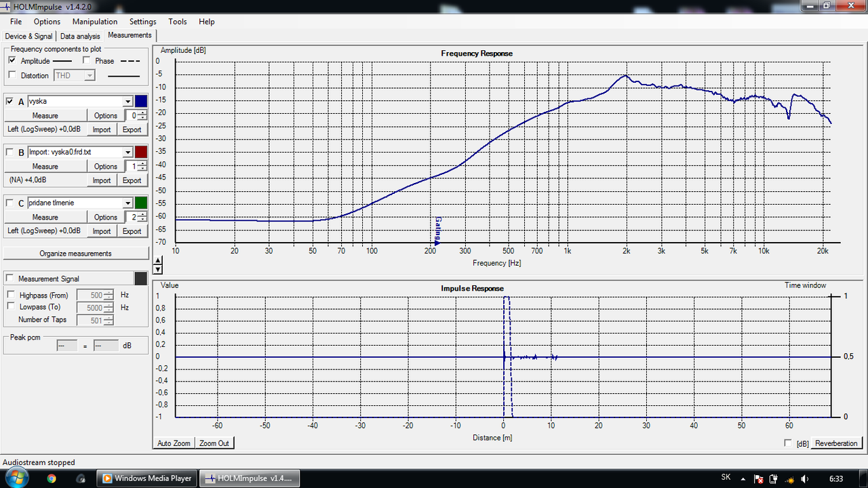The height and width of the screenshot is (488, 868).
Task: Click the volume speaker tray icon
Action: pos(804,479)
